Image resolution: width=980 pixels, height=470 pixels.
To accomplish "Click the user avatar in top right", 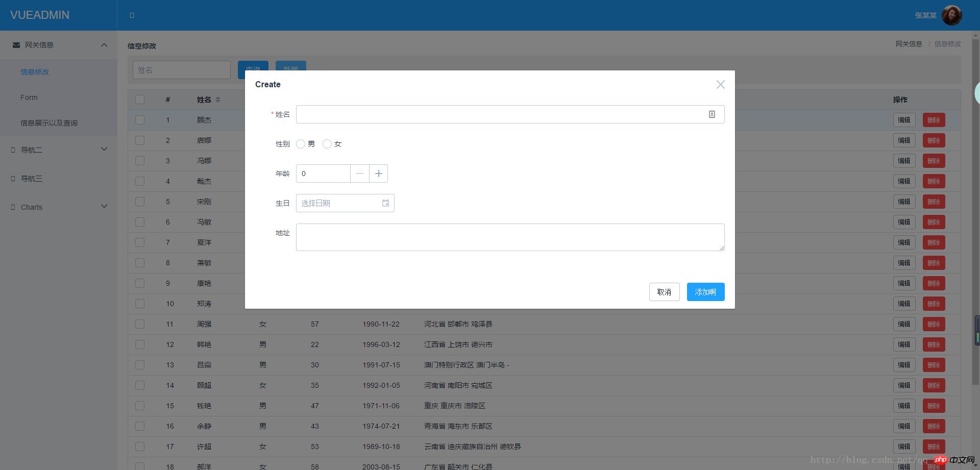I will click(952, 15).
